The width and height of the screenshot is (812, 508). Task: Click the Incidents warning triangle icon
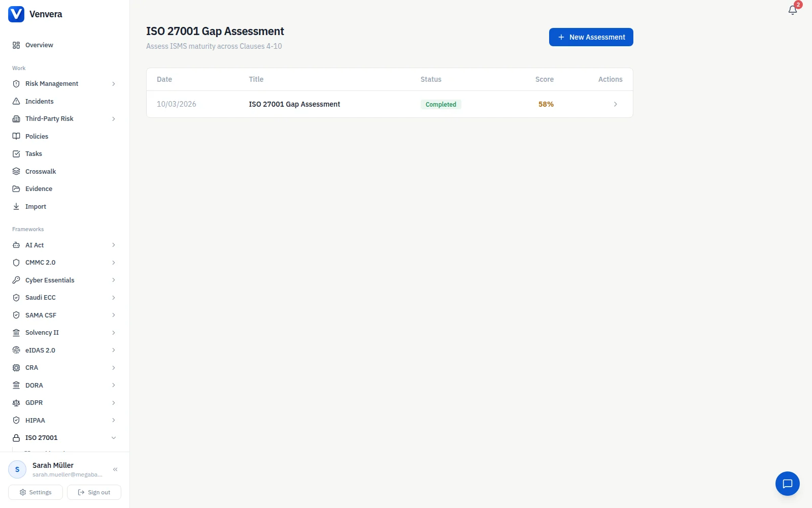[x=16, y=101]
